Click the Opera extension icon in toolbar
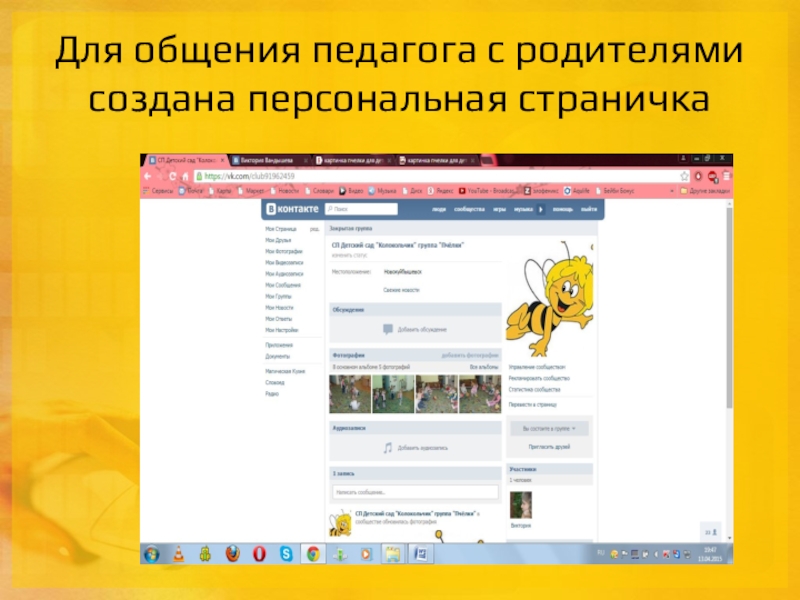Image resolution: width=800 pixels, height=600 pixels. click(698, 176)
